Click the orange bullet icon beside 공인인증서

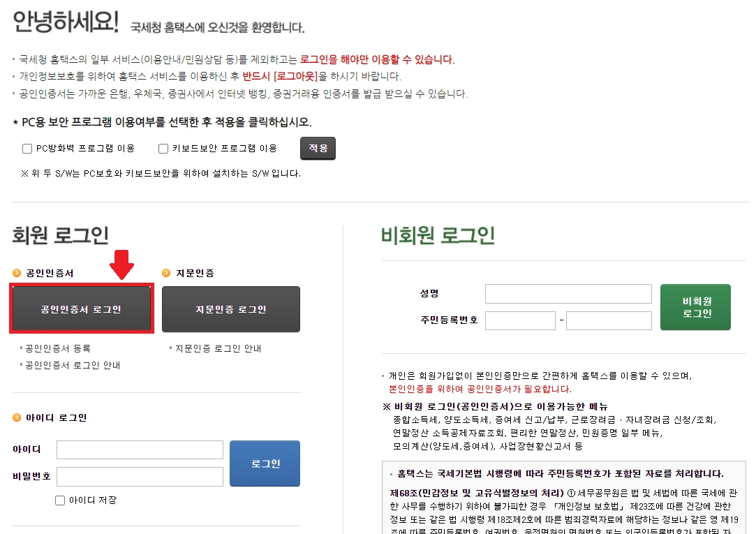coord(17,273)
